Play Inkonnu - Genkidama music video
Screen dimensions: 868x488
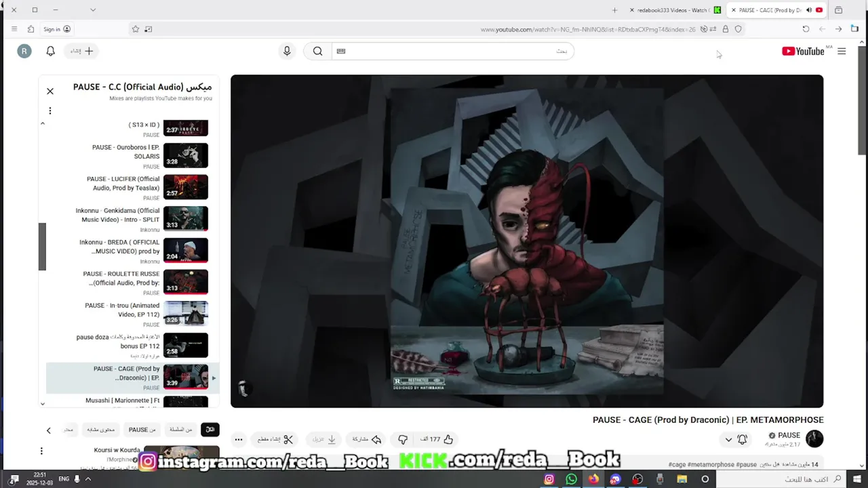coord(132,219)
